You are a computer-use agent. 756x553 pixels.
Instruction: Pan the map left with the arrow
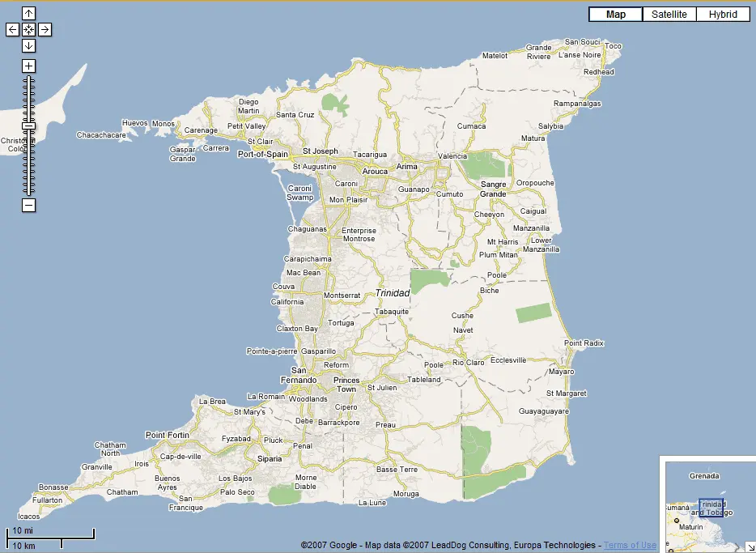pyautogui.click(x=13, y=29)
